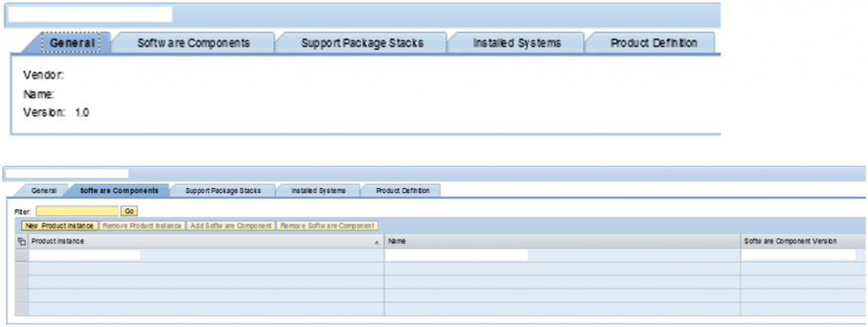
Task: Click the Go button next to filter
Action: pyautogui.click(x=129, y=211)
